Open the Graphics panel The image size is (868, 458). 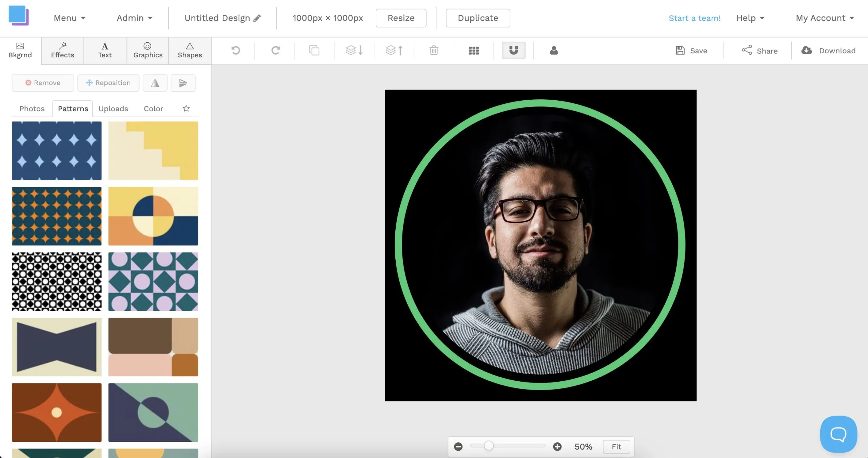(147, 51)
